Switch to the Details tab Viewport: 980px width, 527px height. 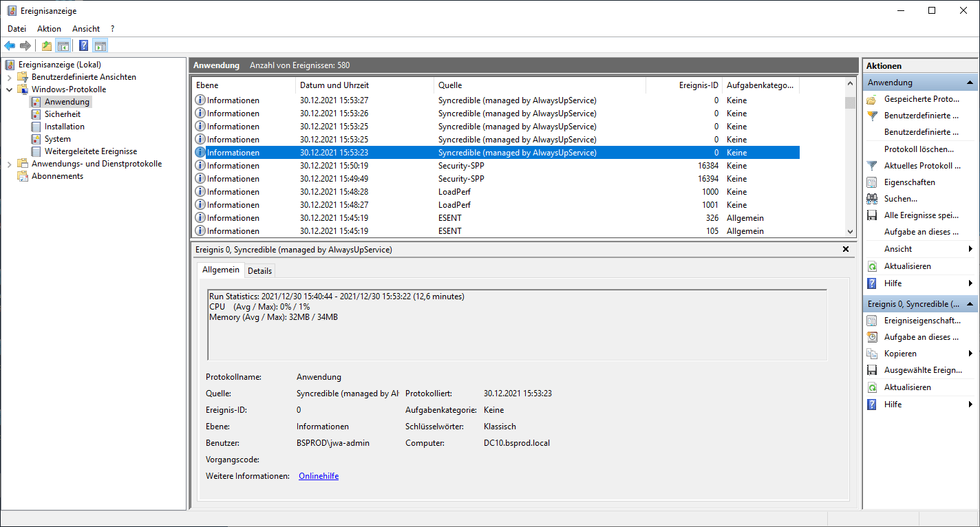[259, 270]
